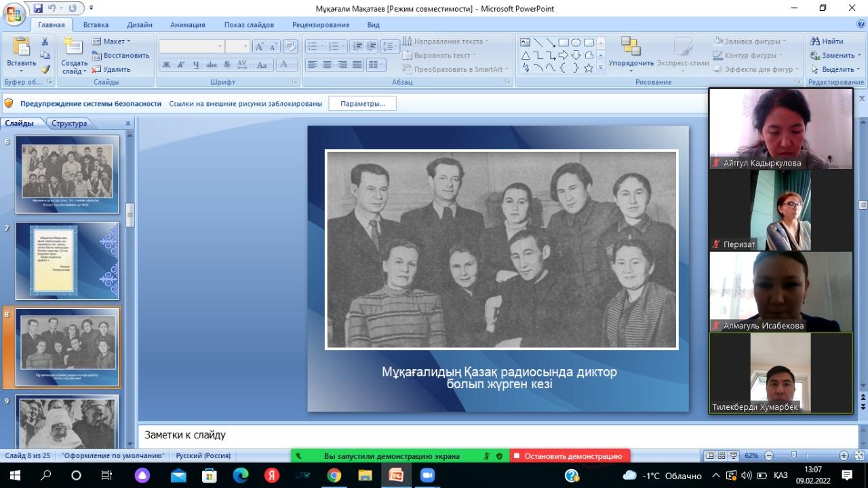This screenshot has height=488, width=868.
Task: Click the Cut scissors icon
Action: (x=45, y=41)
